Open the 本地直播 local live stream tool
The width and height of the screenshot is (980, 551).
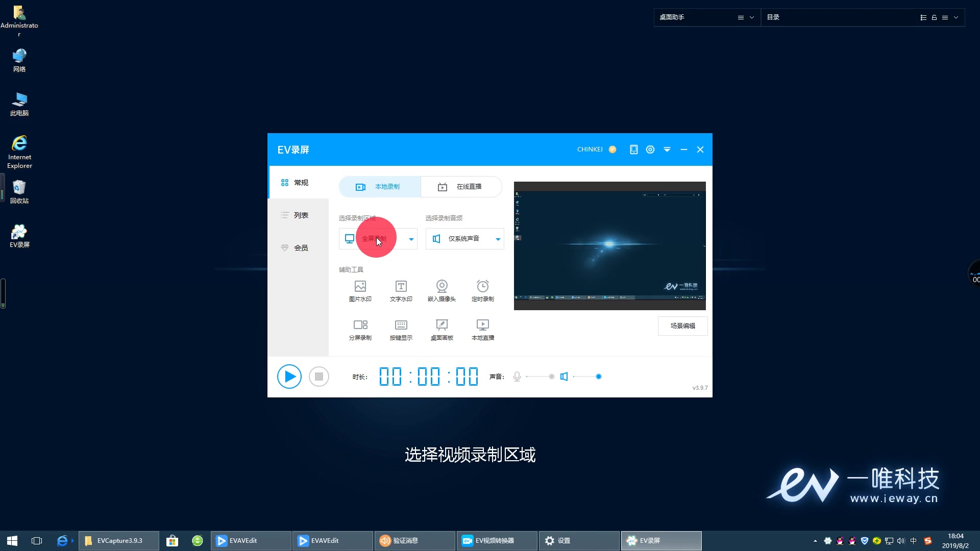click(483, 330)
